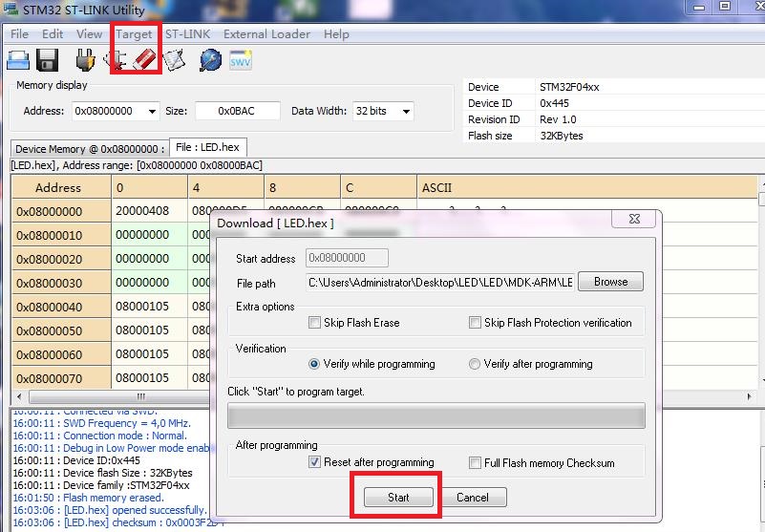
Task: Click the Start button
Action: point(398,498)
